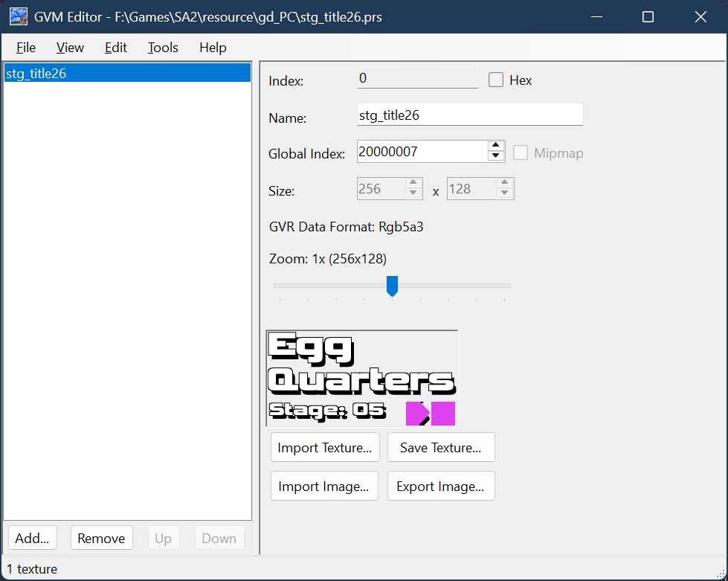Open the Edit menu
The height and width of the screenshot is (581, 728).
tap(116, 48)
